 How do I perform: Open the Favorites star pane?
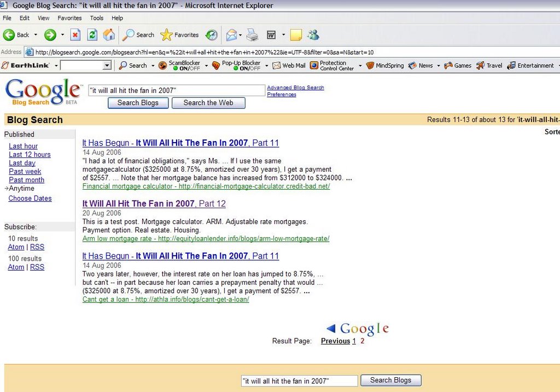[179, 35]
